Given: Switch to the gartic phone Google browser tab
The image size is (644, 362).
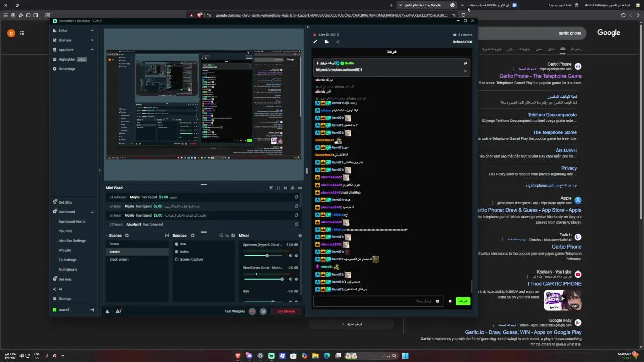Looking at the screenshot, I should tap(428, 5).
